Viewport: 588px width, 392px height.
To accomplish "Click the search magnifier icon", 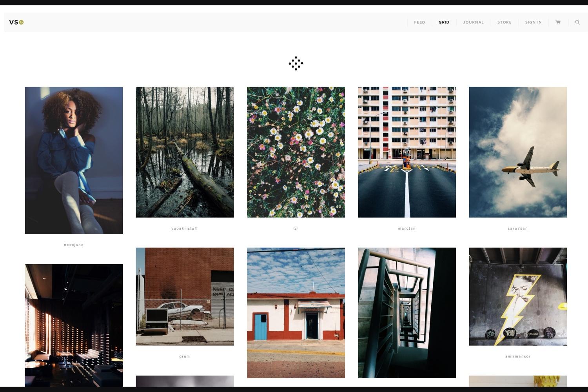I will click(x=577, y=22).
